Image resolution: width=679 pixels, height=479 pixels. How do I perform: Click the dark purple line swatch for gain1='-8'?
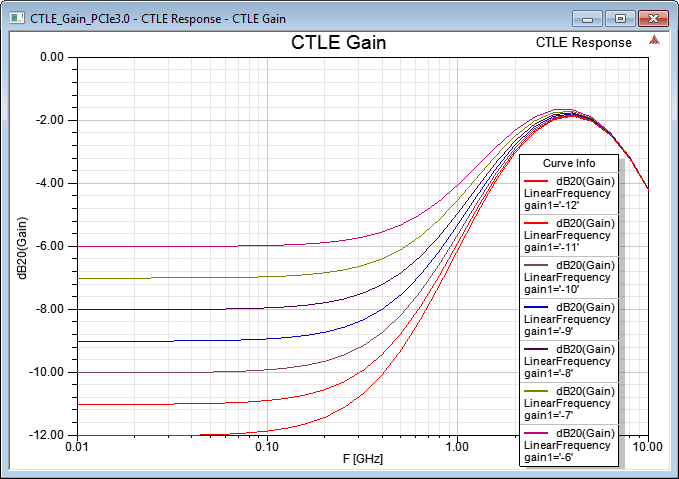coord(536,349)
